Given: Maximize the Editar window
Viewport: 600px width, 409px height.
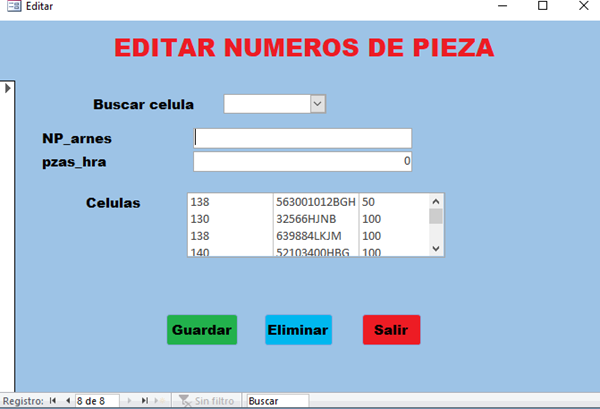Looking at the screenshot, I should pyautogui.click(x=543, y=6).
